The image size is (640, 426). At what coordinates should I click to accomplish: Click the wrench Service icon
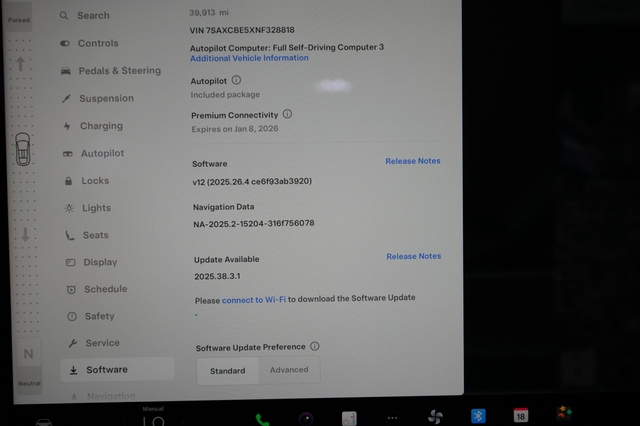pos(73,343)
